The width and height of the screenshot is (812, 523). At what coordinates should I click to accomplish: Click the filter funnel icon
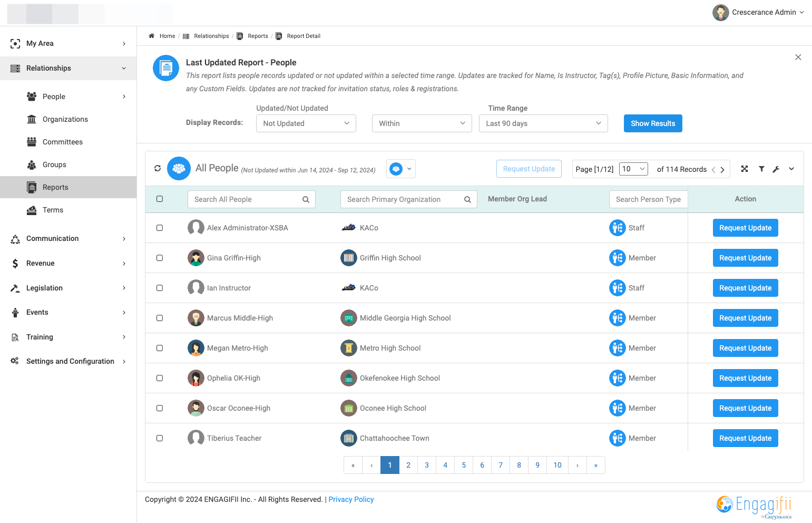(x=761, y=169)
